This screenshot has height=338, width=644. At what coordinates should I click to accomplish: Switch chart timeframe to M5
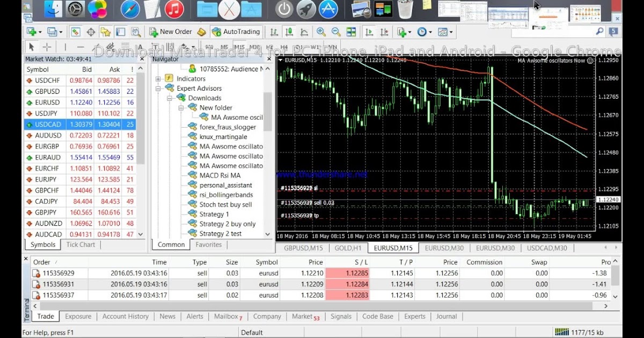(224, 47)
